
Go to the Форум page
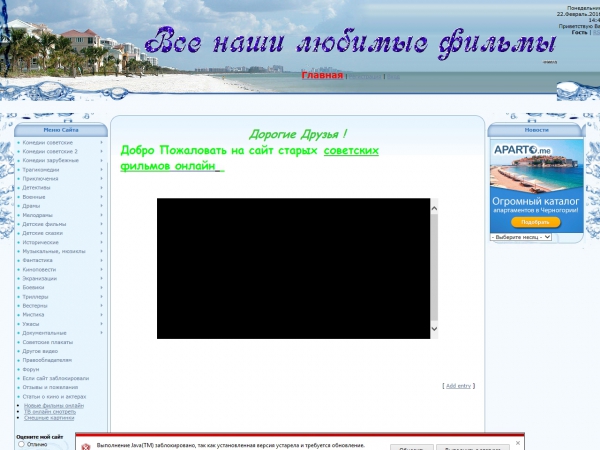[x=31, y=369]
